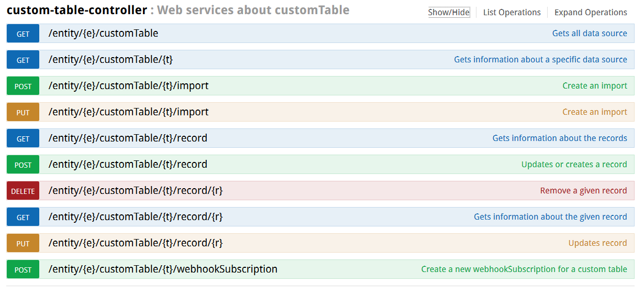This screenshot has width=644, height=293.
Task: Select 'Updates or creates a record' description
Action: (x=574, y=165)
